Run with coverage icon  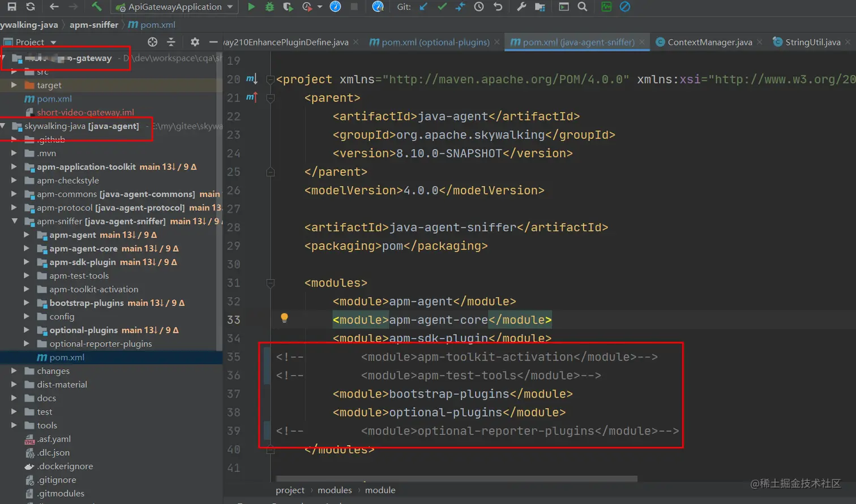[x=288, y=7]
